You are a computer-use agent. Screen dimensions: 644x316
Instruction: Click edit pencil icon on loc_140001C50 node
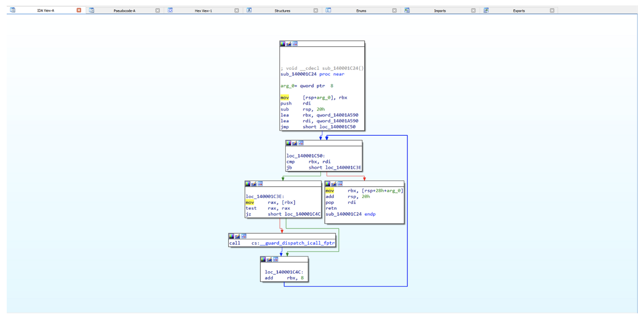(x=295, y=143)
